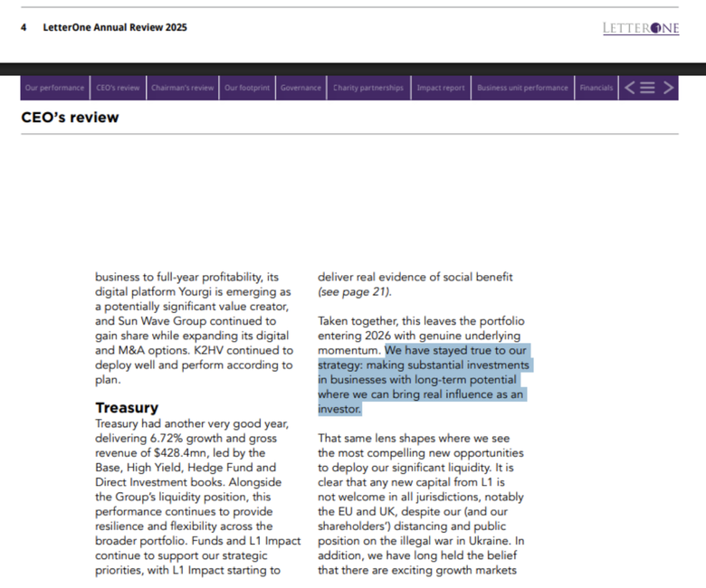Click the CEO's review page title

[70, 118]
